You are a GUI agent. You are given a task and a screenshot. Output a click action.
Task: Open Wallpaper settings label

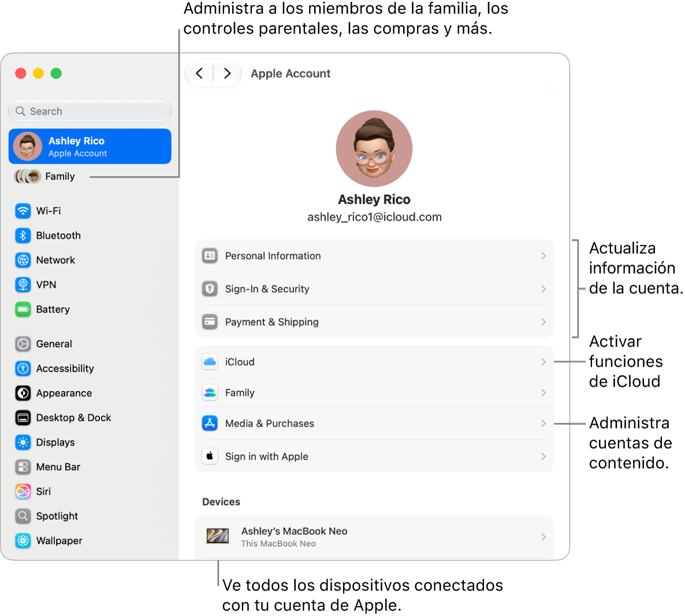coord(59,541)
